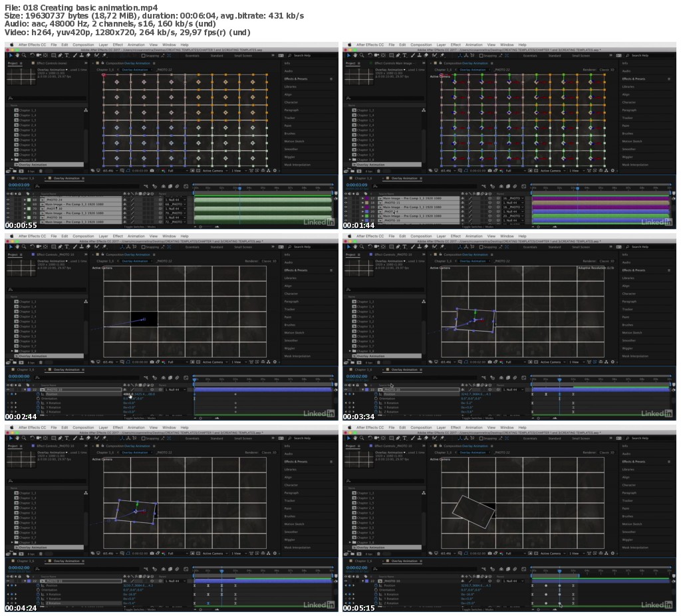Hide the PHOTO 10 layer in 00:02:44 timeline

(8, 390)
